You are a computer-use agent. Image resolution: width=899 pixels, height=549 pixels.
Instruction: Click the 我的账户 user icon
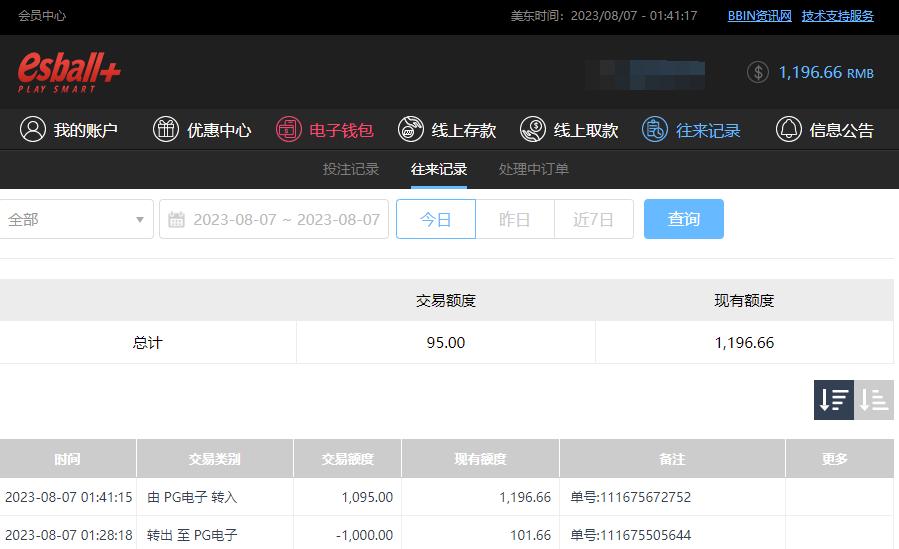[x=33, y=129]
